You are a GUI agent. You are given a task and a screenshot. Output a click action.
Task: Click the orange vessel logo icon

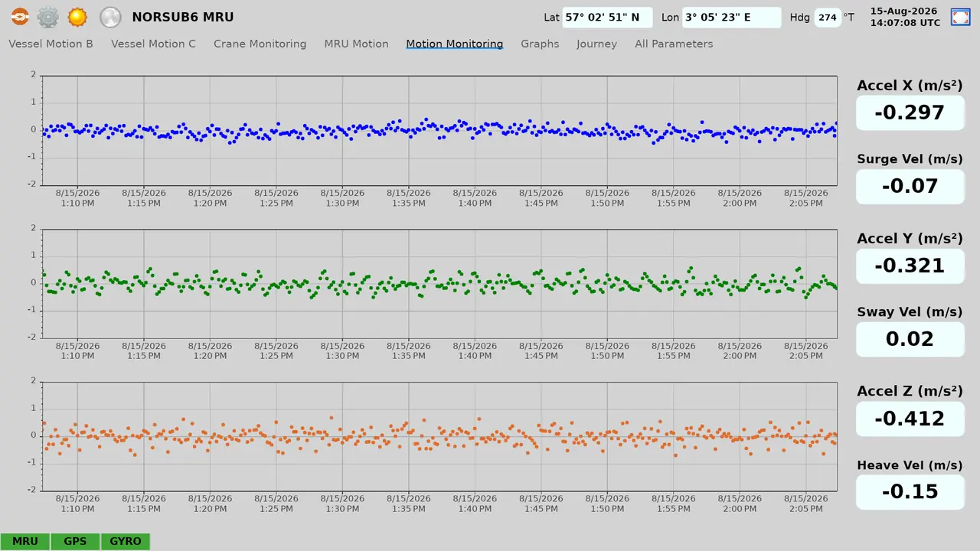pyautogui.click(x=20, y=17)
